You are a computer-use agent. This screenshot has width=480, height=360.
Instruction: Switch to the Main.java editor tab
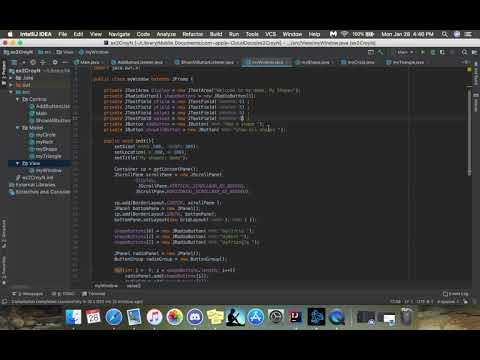(87, 62)
